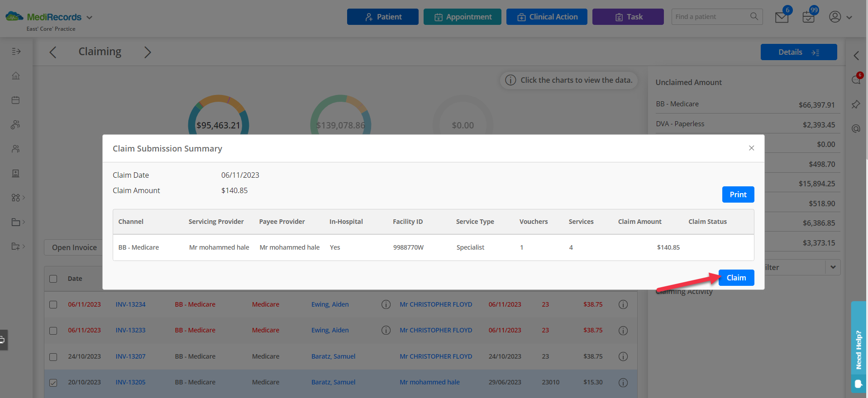Click the Channel column header
868x398 pixels.
click(x=131, y=222)
